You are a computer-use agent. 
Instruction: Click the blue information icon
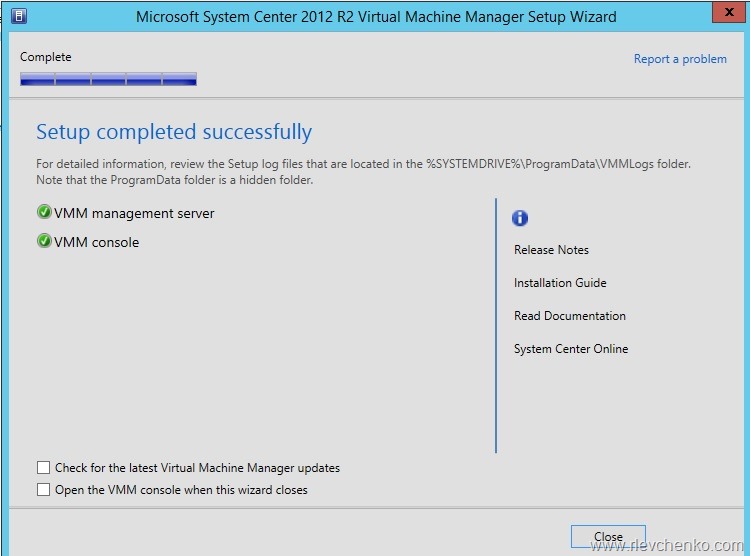click(x=520, y=218)
